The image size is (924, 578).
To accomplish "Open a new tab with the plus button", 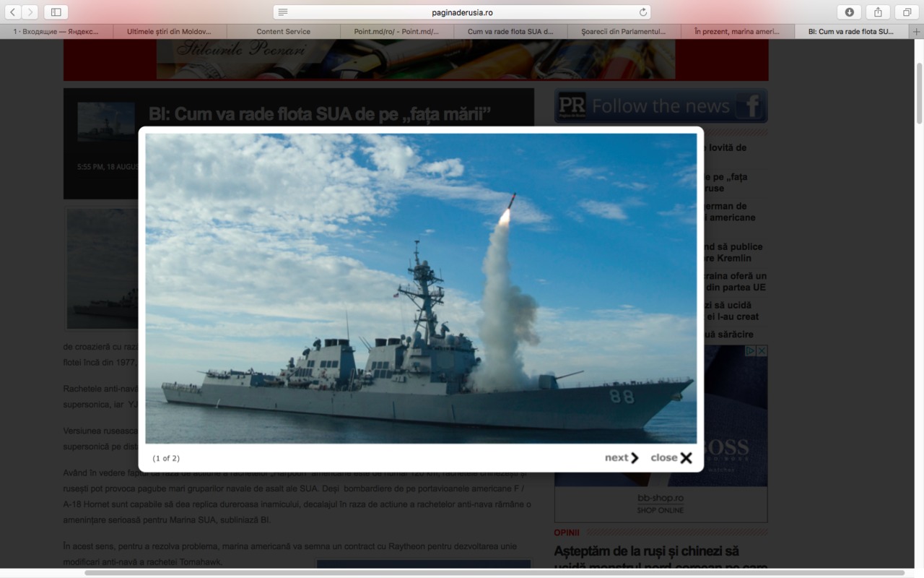I will (917, 32).
